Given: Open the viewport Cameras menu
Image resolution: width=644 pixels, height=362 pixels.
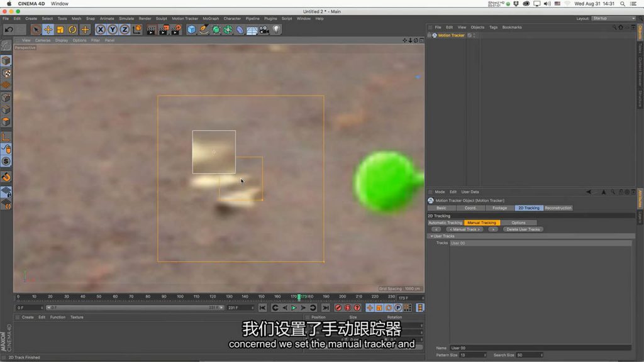Looking at the screenshot, I should pyautogui.click(x=43, y=40).
